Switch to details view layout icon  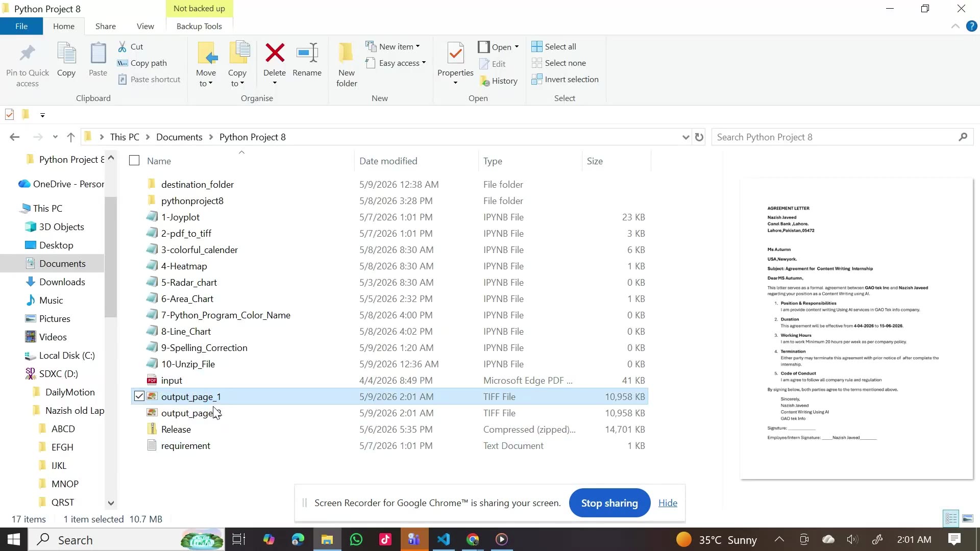pos(951,518)
